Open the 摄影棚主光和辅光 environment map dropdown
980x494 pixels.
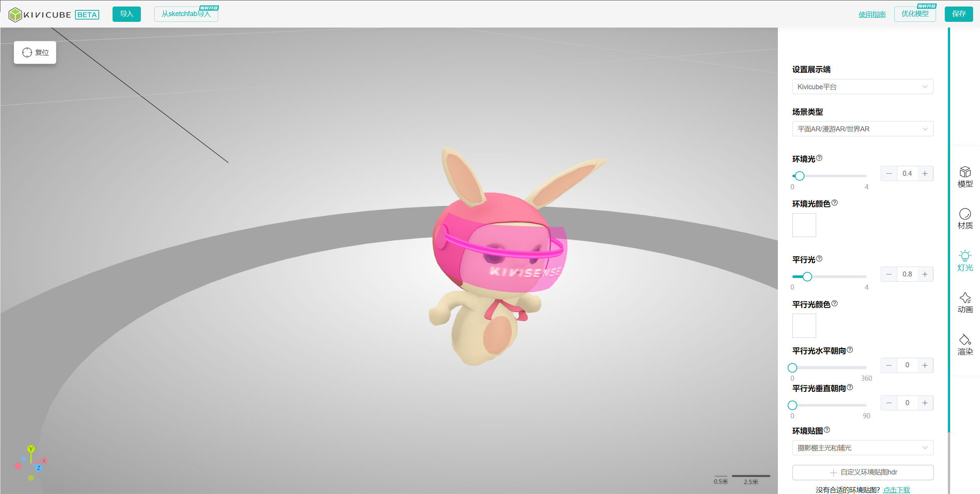pos(862,448)
